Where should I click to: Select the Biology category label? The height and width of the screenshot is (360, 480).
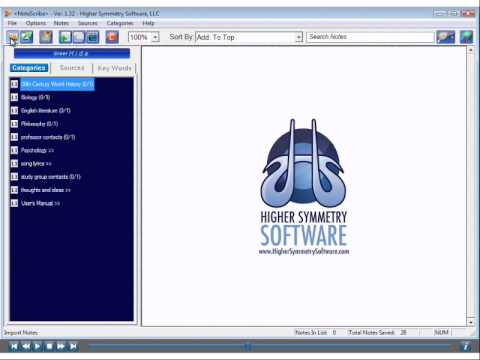pyautogui.click(x=35, y=97)
